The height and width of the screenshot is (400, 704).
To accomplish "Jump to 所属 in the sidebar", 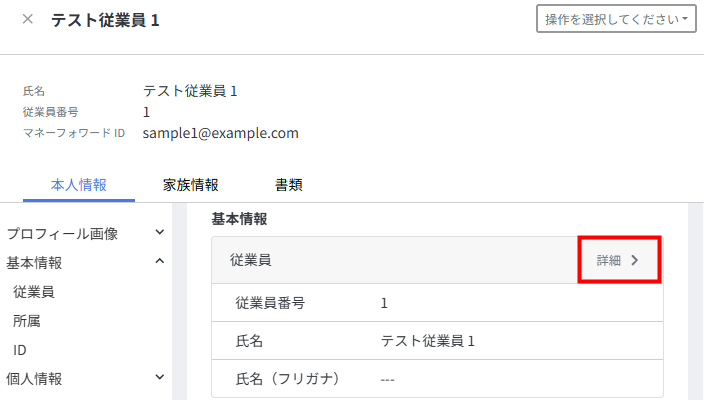I will pyautogui.click(x=27, y=321).
